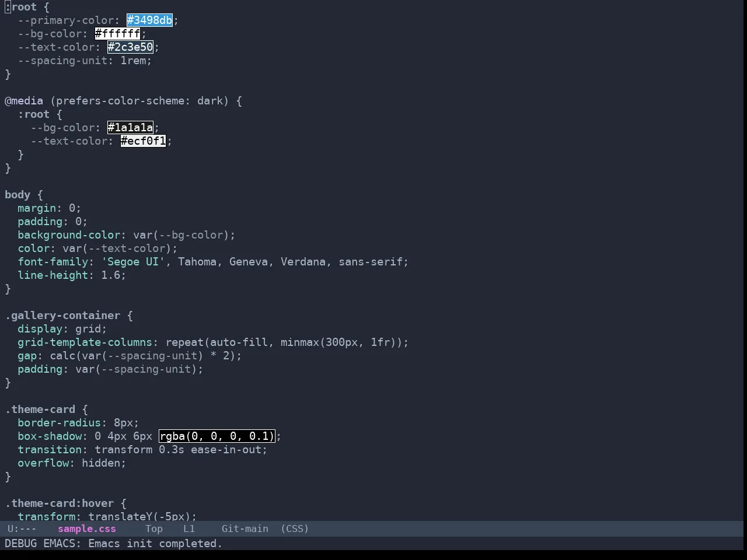Click 'transition' property

pyautogui.click(x=50, y=450)
